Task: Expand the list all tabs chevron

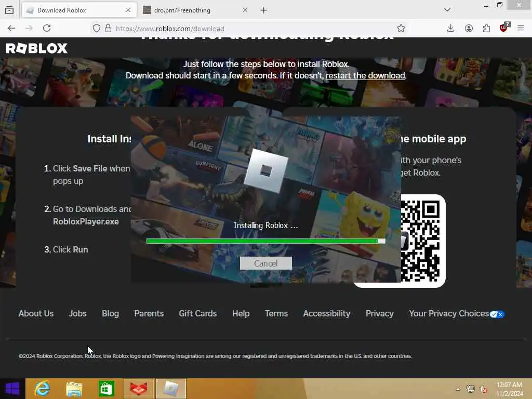Action: (447, 10)
